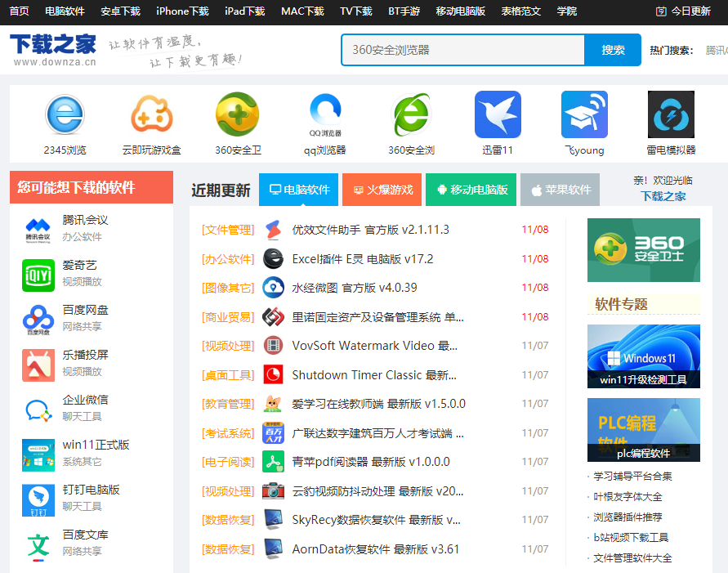This screenshot has width=728, height=573.
Task: Click the search input field
Action: pos(463,50)
